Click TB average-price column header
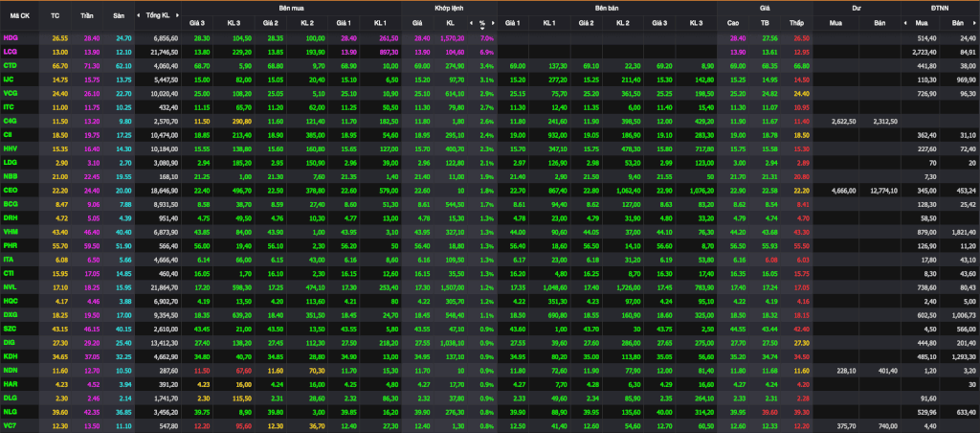 tap(765, 23)
